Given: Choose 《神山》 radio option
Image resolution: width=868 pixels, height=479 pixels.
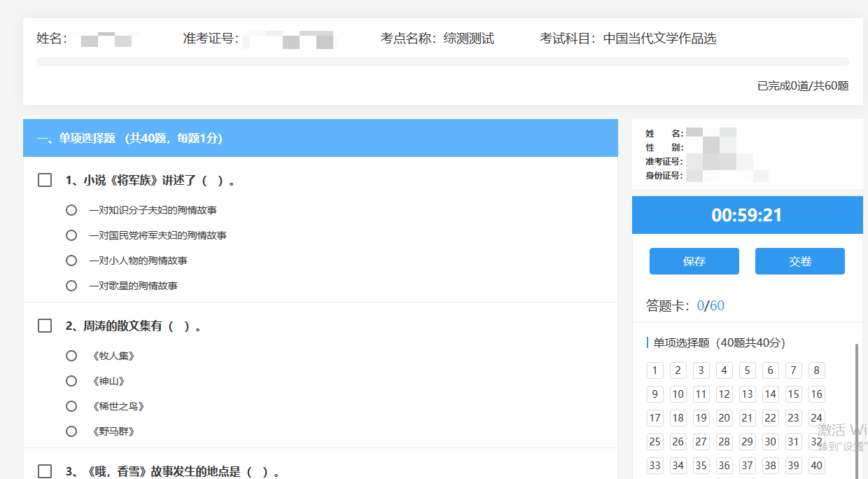Looking at the screenshot, I should point(71,381).
